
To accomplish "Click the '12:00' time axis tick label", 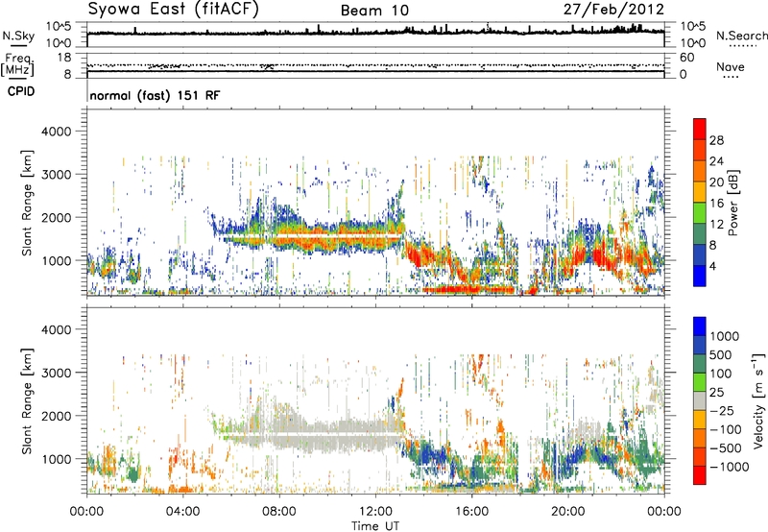I will pos(375,512).
